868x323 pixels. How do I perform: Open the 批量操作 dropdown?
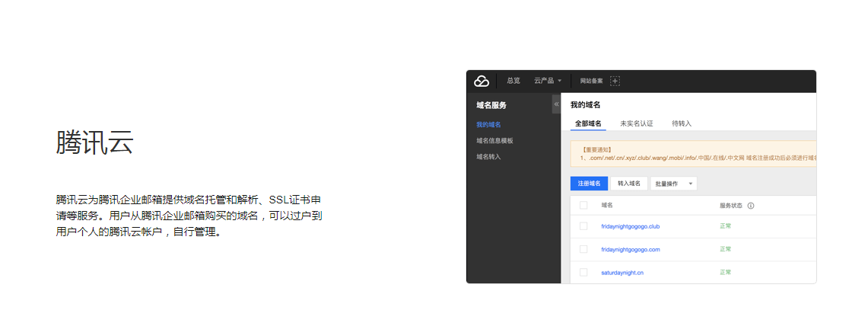674,184
